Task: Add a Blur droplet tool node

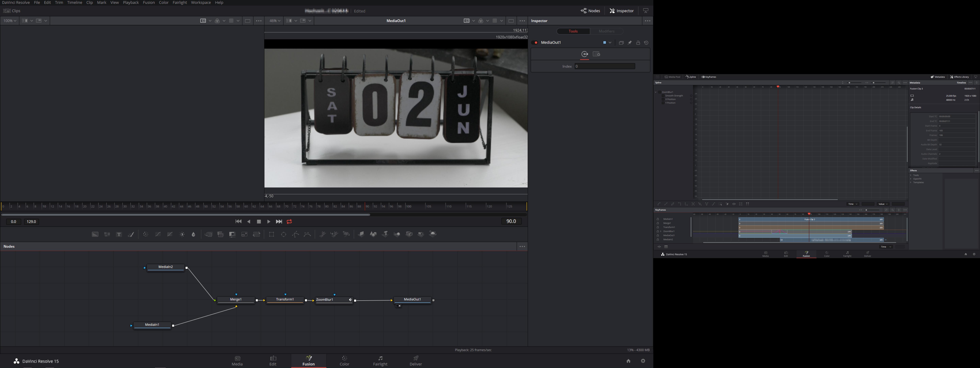Action: [x=194, y=234]
